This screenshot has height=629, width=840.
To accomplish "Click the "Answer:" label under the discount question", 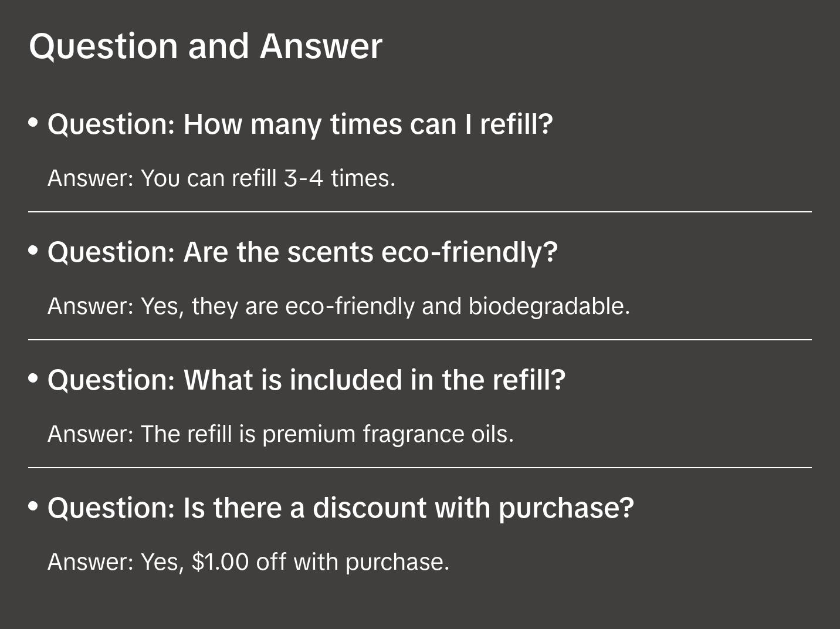I will pyautogui.click(x=91, y=562).
